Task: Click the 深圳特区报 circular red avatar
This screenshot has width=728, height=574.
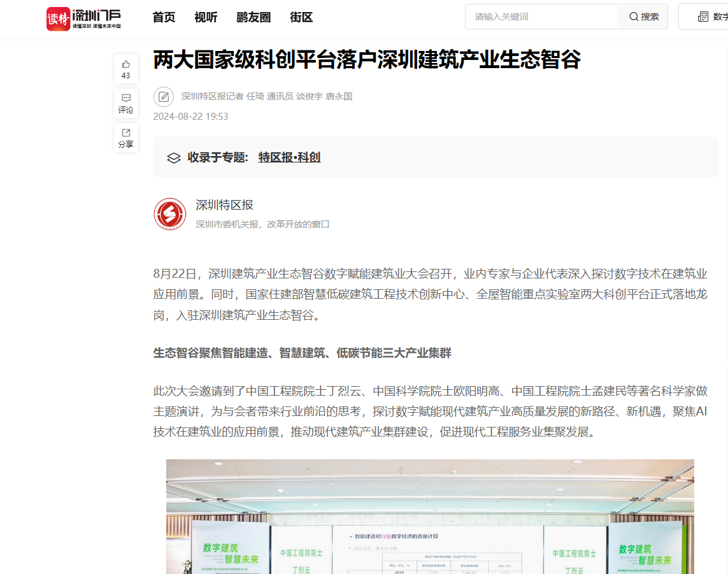Action: pos(169,213)
